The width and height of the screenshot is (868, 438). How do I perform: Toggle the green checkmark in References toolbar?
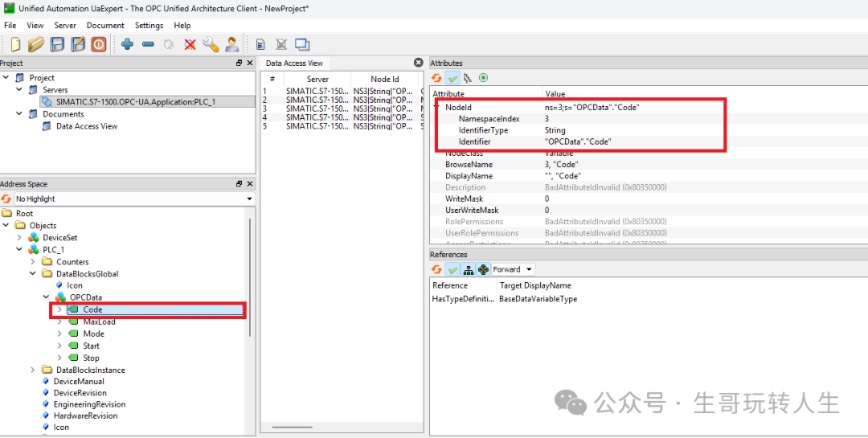[452, 270]
